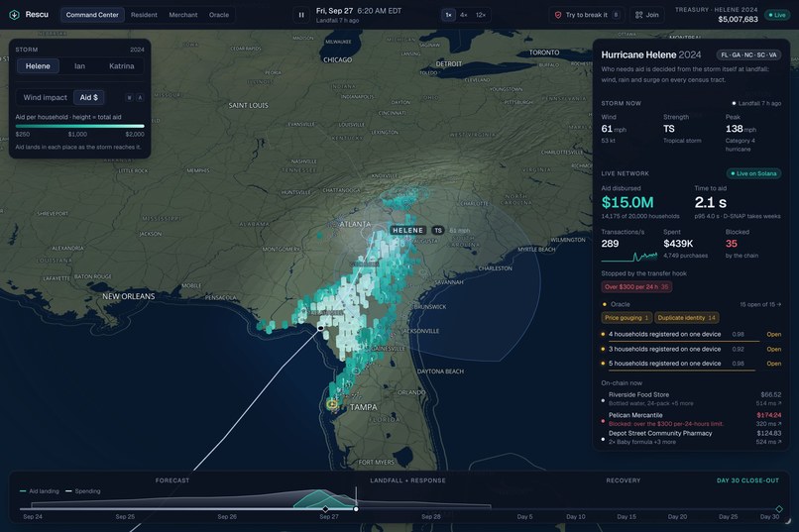The width and height of the screenshot is (799, 532).
Task: Click the Riverside Food Store transaction
Action: tap(692, 398)
